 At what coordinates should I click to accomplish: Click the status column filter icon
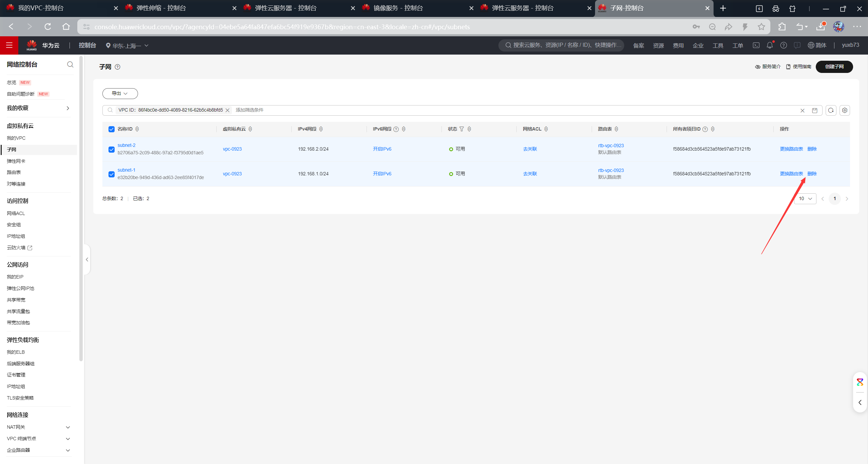(461, 129)
